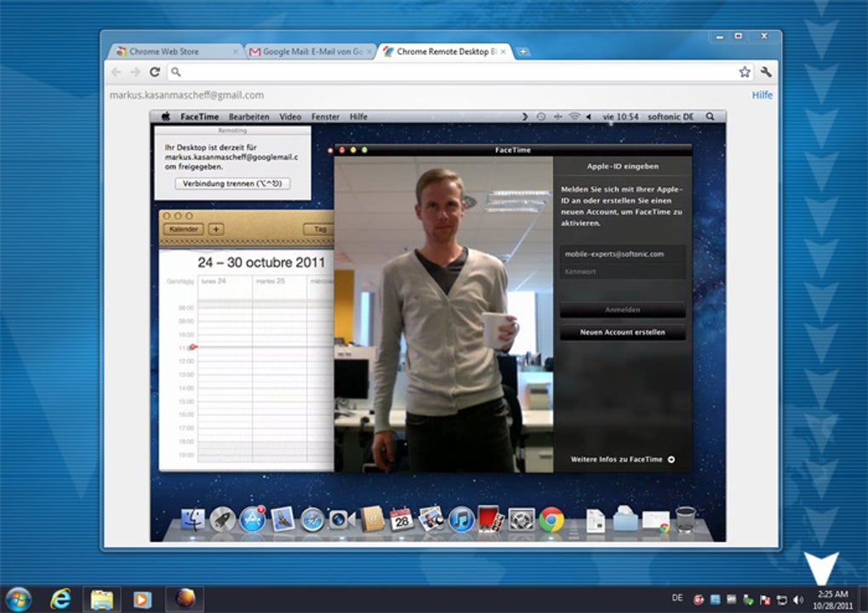Click the FaceTime camera preview
Image resolution: width=868 pixels, height=613 pixels.
(x=443, y=314)
